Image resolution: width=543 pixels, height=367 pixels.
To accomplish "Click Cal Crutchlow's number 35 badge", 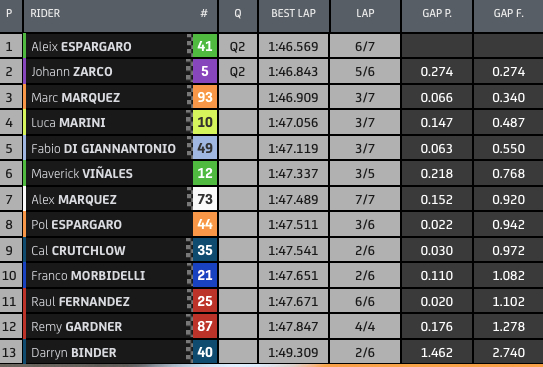I will (x=205, y=250).
